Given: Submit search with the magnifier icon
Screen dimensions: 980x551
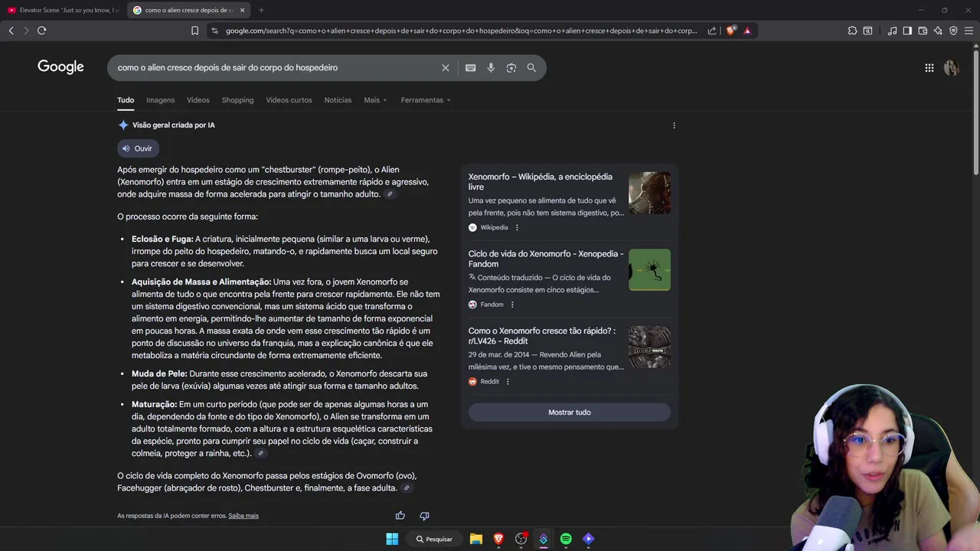Looking at the screenshot, I should pos(531,67).
